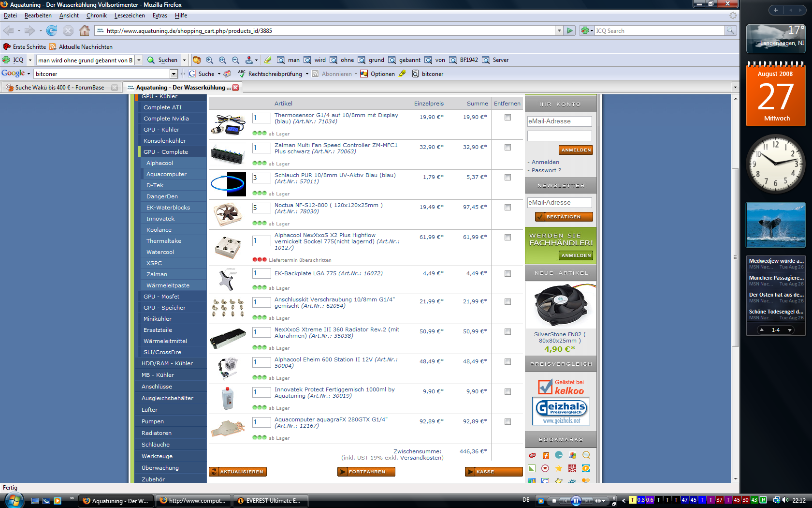The width and height of the screenshot is (812, 508).
Task: Open the tab list dropdown arrow
Action: click(735, 88)
